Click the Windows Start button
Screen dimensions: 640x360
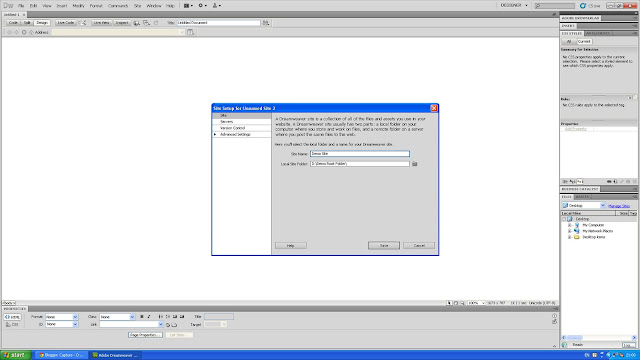16,355
